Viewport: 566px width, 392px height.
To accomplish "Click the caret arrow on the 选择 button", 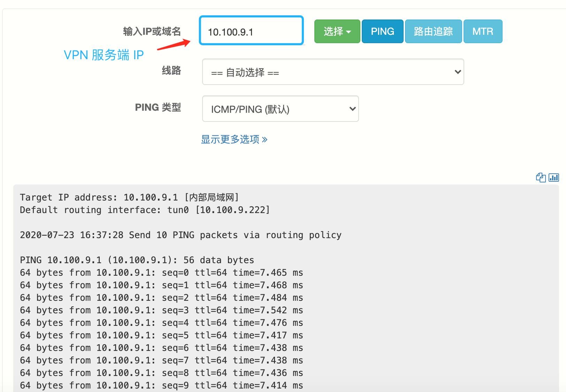I will [349, 32].
